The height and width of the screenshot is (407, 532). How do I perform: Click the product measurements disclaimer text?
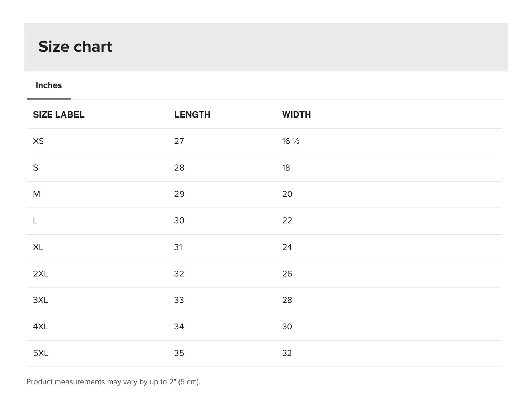(x=113, y=382)
